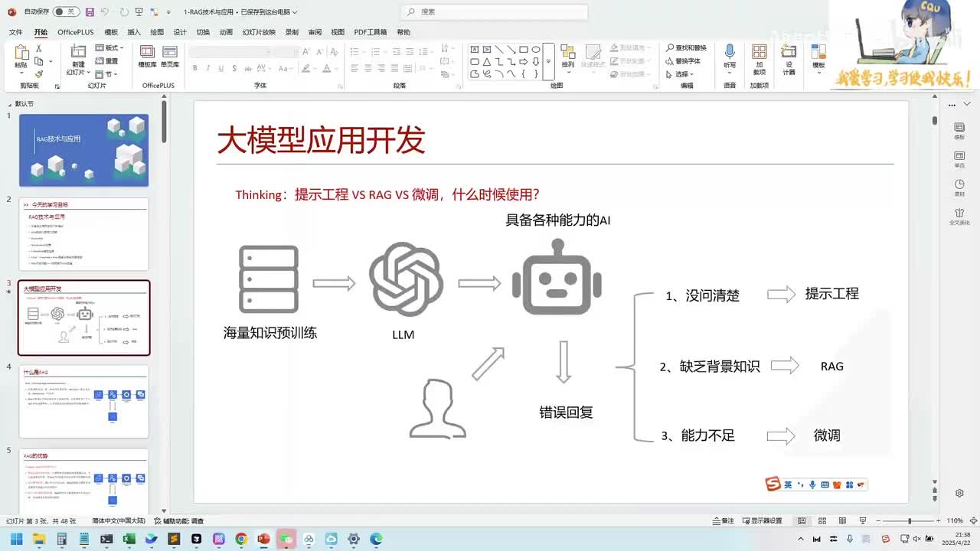Open the Customize Quick Access Toolbar dropdown
Image resolution: width=980 pixels, height=551 pixels.
pos(167,12)
